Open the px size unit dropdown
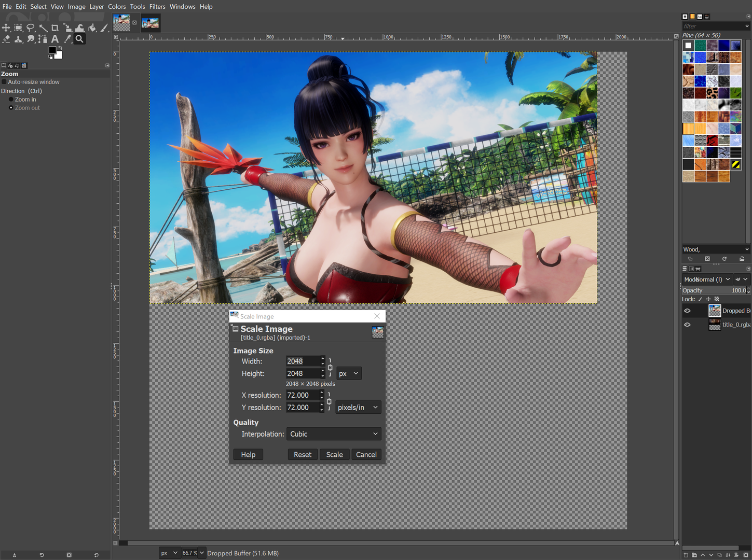 (349, 373)
